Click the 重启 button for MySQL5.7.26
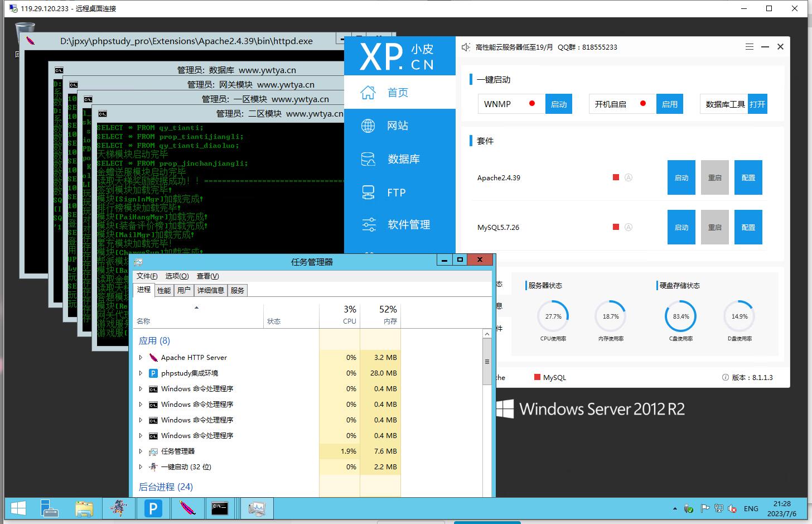812x524 pixels. pos(715,227)
